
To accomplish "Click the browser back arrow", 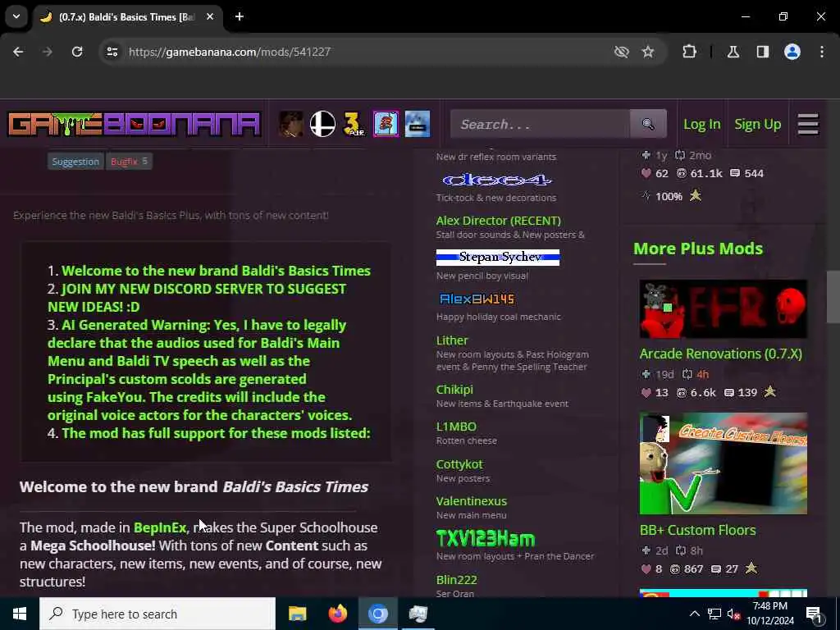I will (18, 52).
